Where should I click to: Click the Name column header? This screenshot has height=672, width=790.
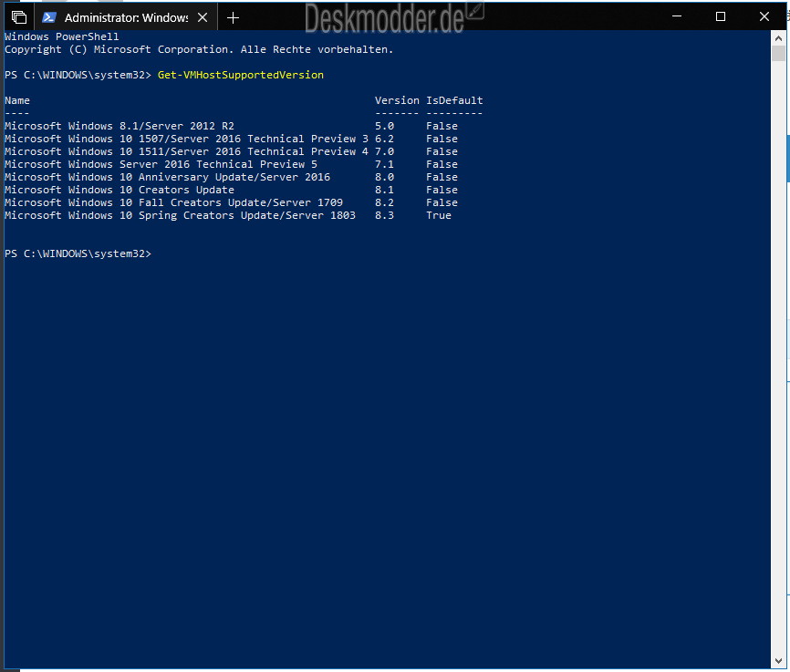17,100
